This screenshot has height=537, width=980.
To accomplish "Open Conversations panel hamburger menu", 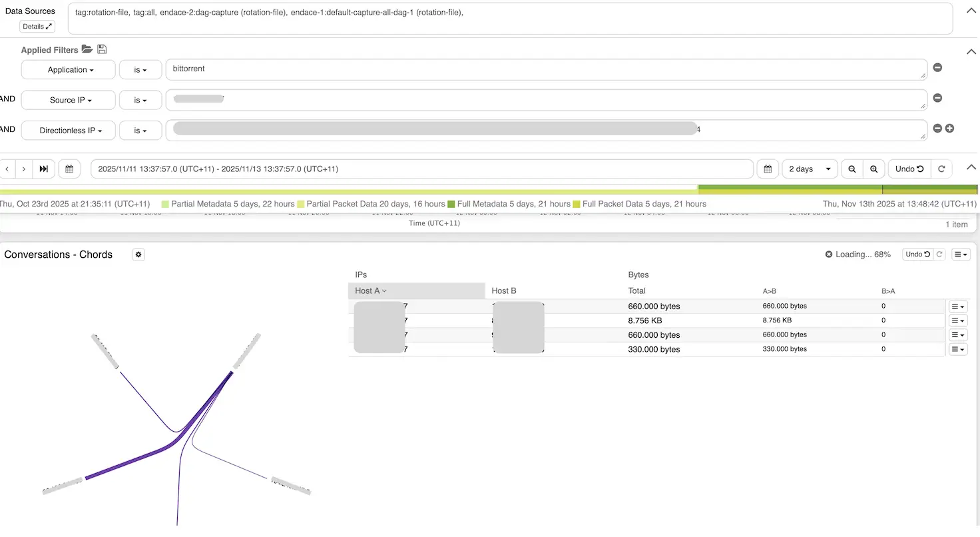I will click(960, 255).
